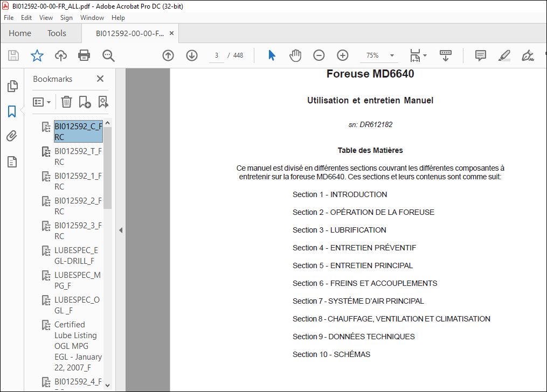Go to next page arrow
This screenshot has height=392, width=547.
(x=192, y=55)
